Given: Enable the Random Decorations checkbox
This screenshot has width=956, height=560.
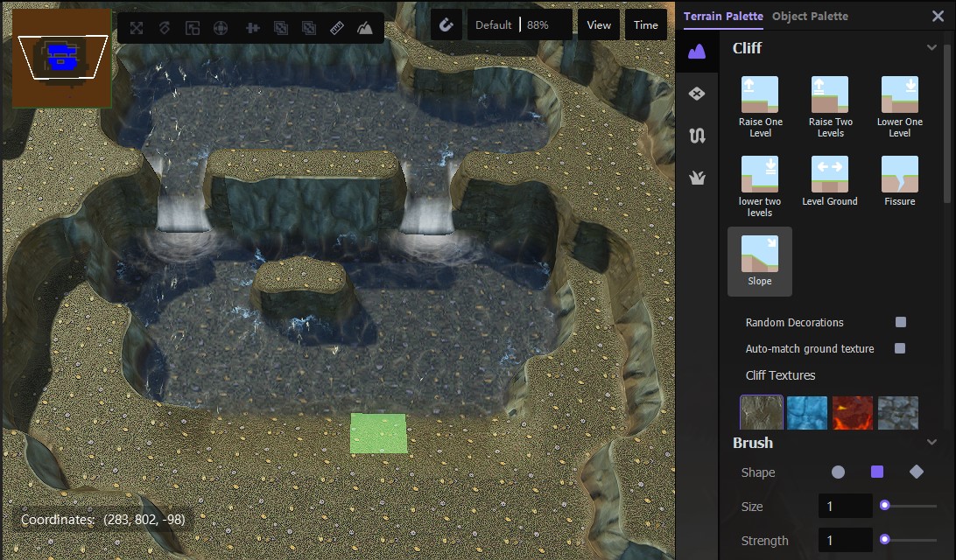Looking at the screenshot, I should coord(901,322).
